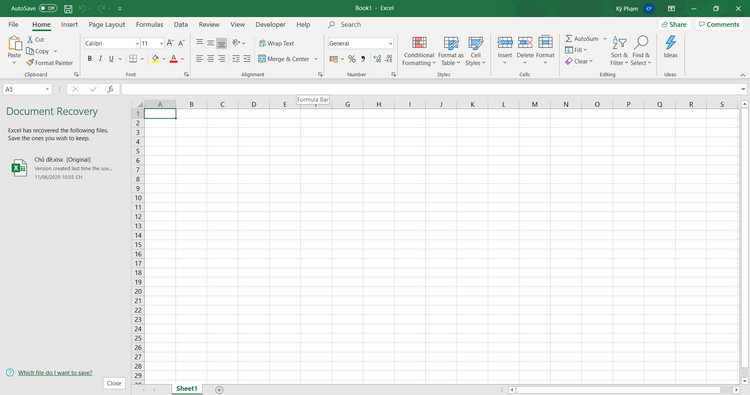
Task: Toggle Middle Align
Action: pyautogui.click(x=210, y=43)
